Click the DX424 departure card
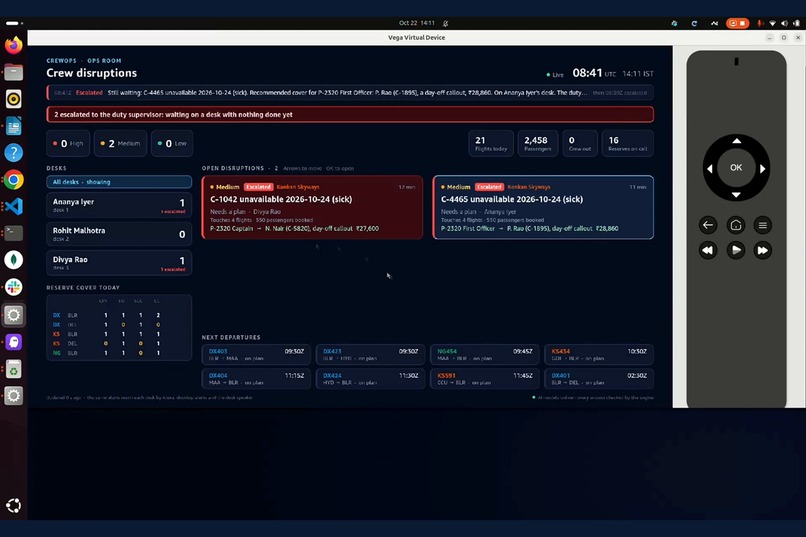Screen dimensions: 806x537 coord(370,379)
